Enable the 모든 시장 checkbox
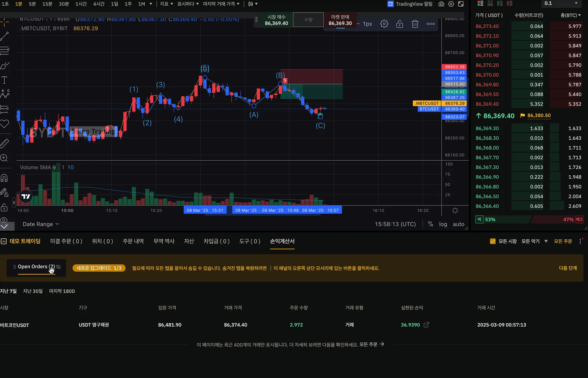 coord(493,241)
